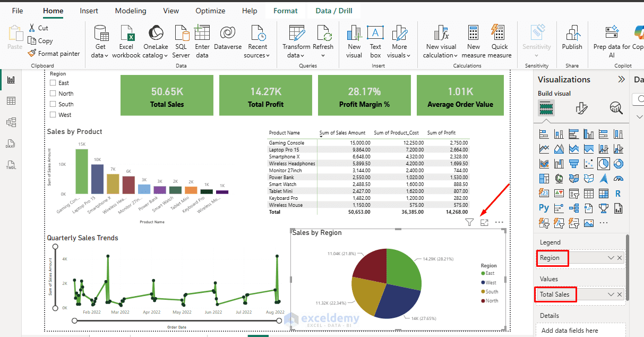Check the West region checkbox

(53, 115)
